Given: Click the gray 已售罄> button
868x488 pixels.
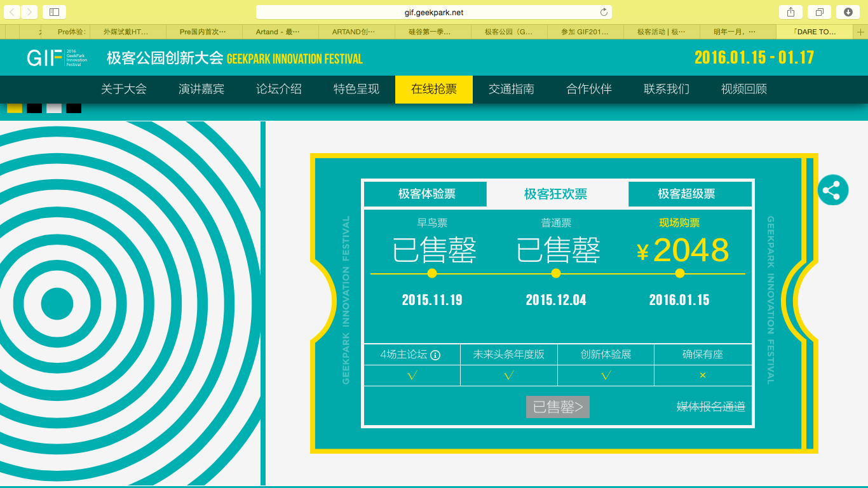Looking at the screenshot, I should click(558, 407).
